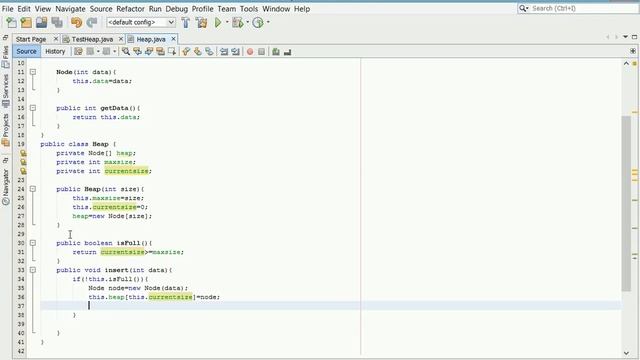The image size is (640, 360).
Task: Click the Find Selection magnifier icon
Action: click(x=126, y=51)
